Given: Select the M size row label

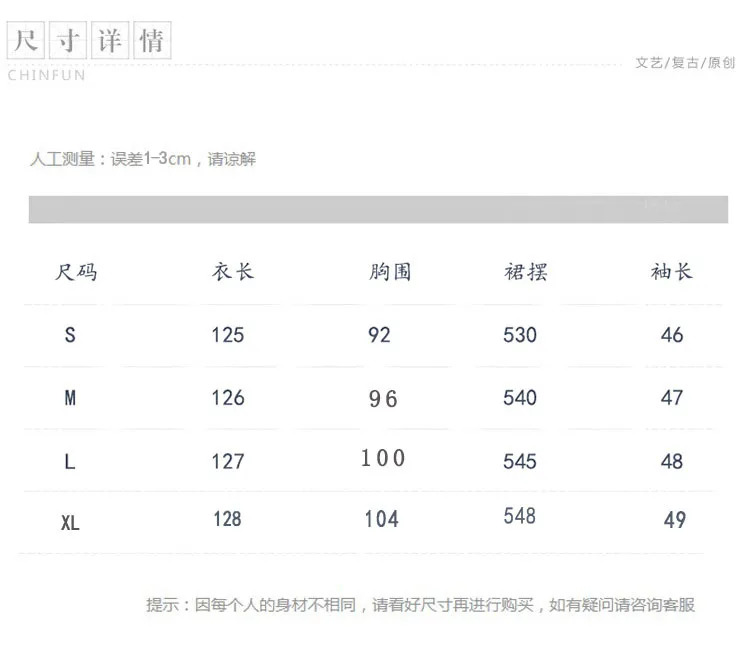Looking at the screenshot, I should point(70,397).
